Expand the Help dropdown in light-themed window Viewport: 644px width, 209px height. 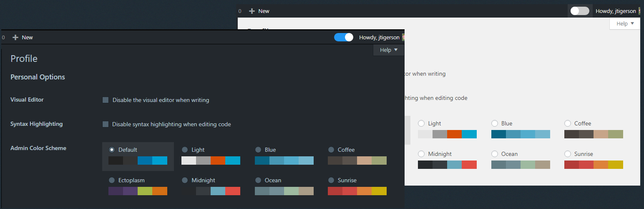pos(625,24)
